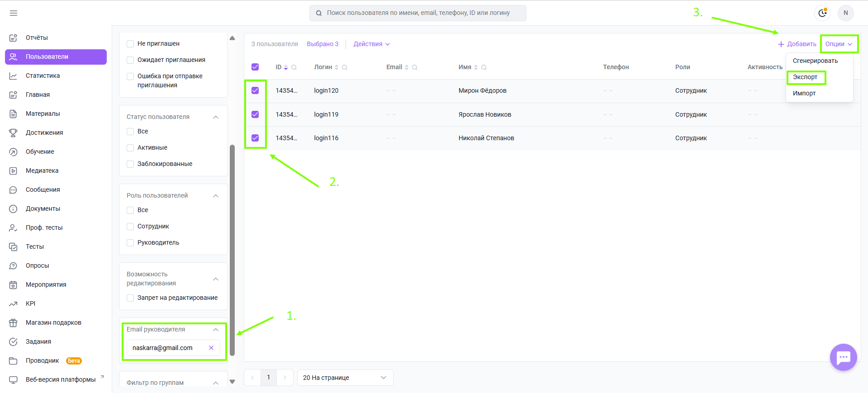Screen dimensions: 868x393
Task: Click the Статистика chart icon
Action: pos(13,76)
